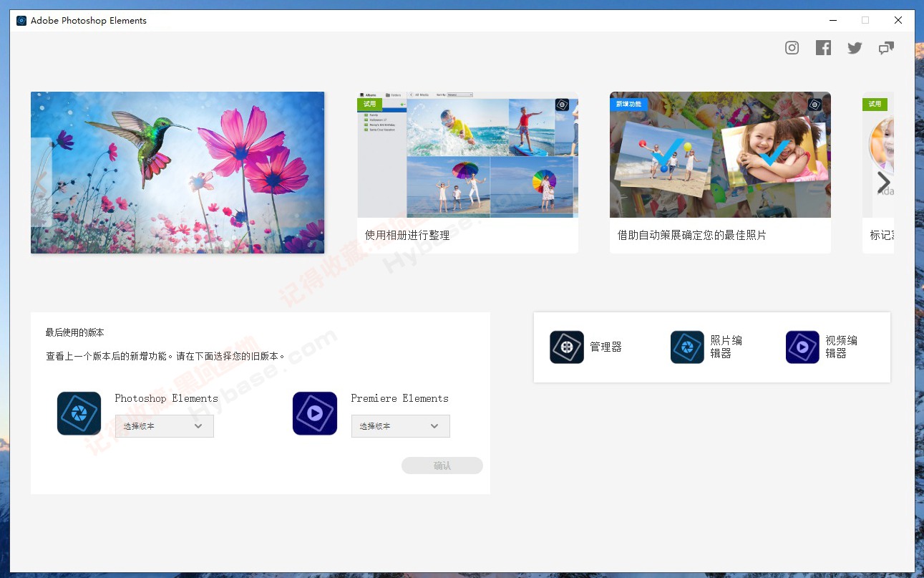The image size is (924, 578).
Task: Open the Twitter social link
Action: click(855, 47)
